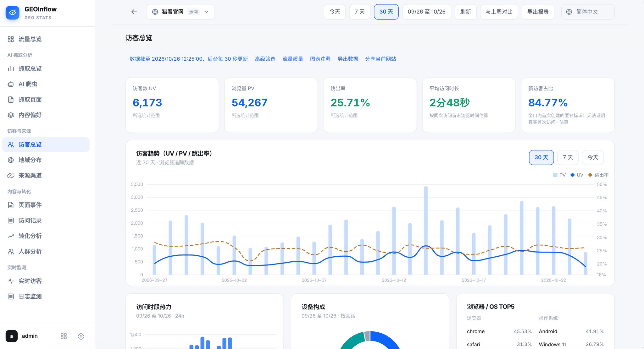Click the 抓取页面 document icon

[11, 100]
